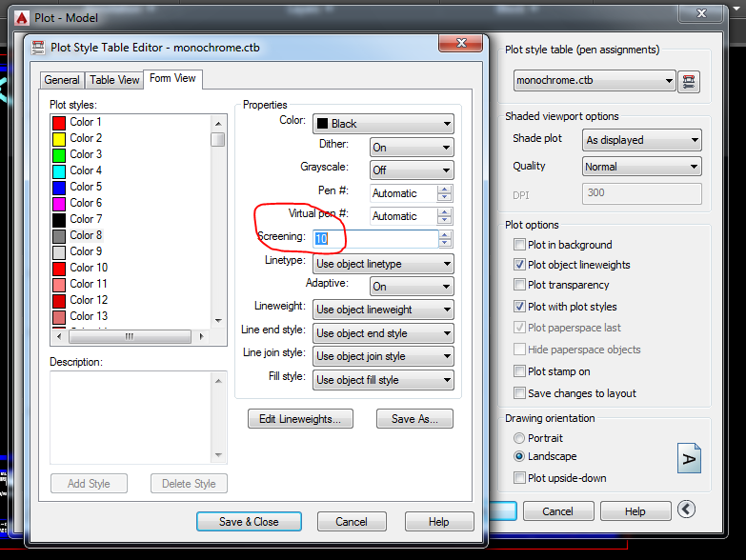Click the Screening input field
Viewport: 746px width, 560px height.
[375, 239]
